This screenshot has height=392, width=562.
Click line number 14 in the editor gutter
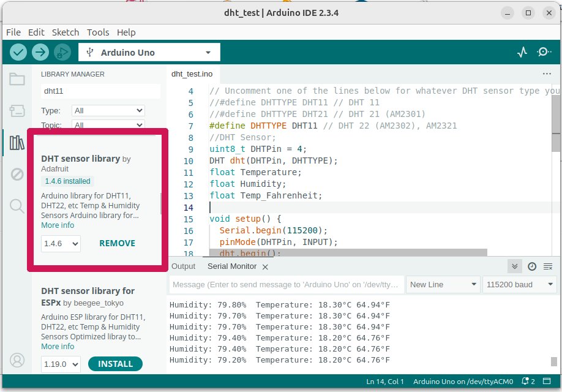189,208
